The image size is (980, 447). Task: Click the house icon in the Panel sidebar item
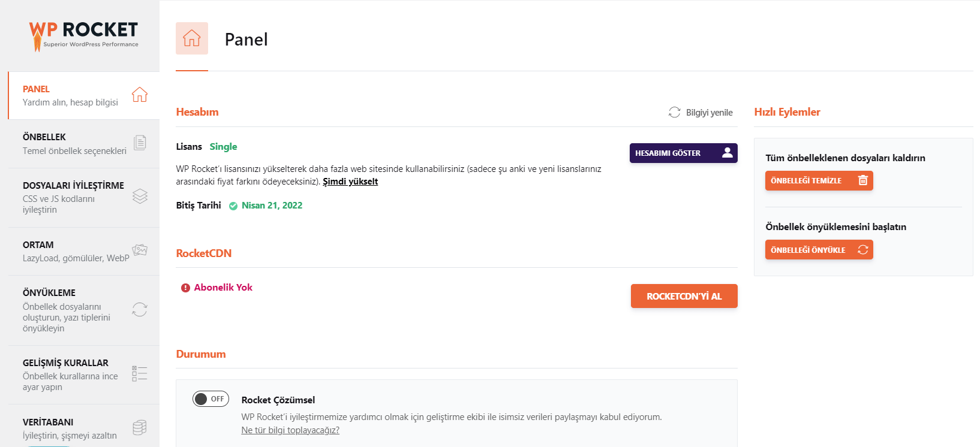(140, 95)
